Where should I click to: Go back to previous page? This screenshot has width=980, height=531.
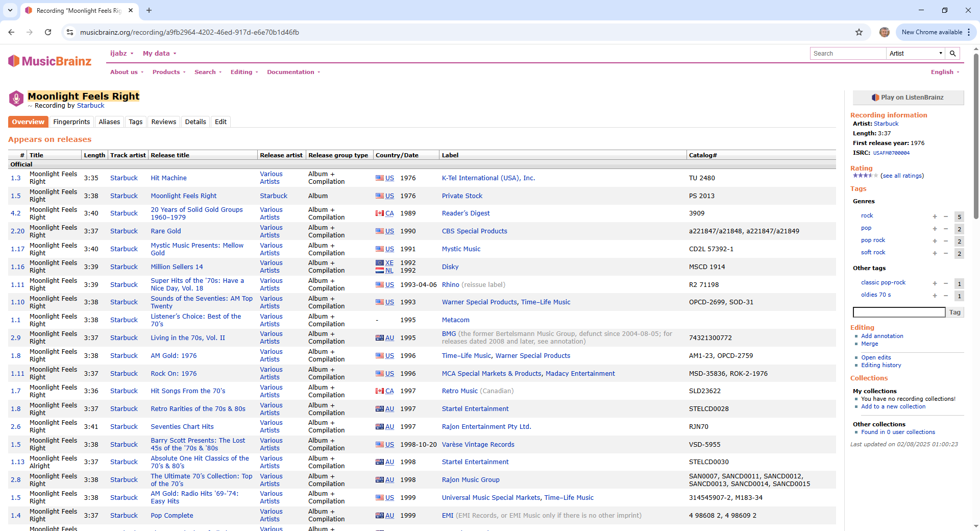point(11,32)
